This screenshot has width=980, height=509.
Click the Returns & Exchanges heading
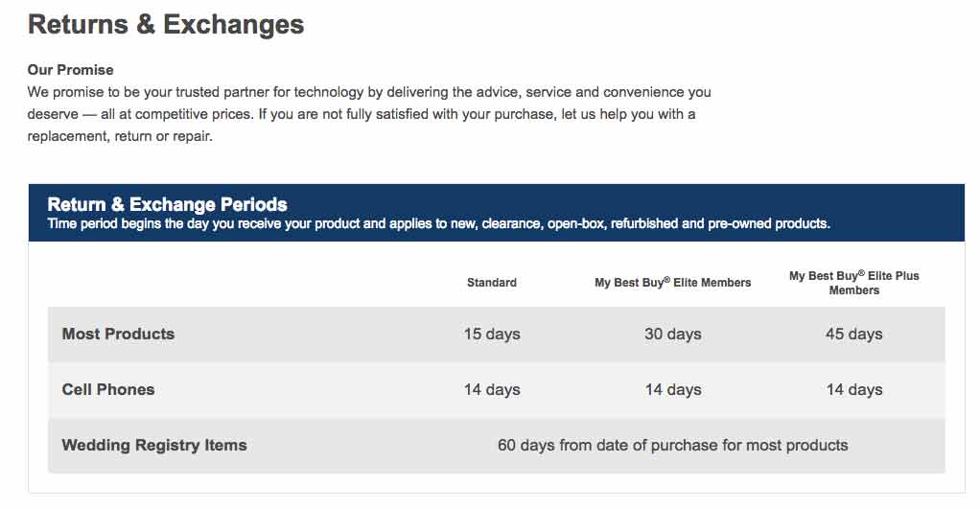[166, 25]
